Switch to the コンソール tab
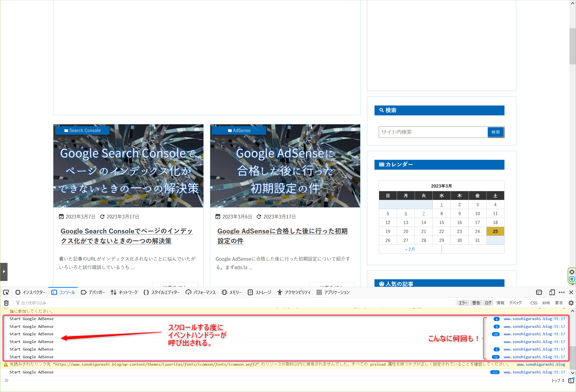The width and height of the screenshot is (576, 392). click(63, 293)
